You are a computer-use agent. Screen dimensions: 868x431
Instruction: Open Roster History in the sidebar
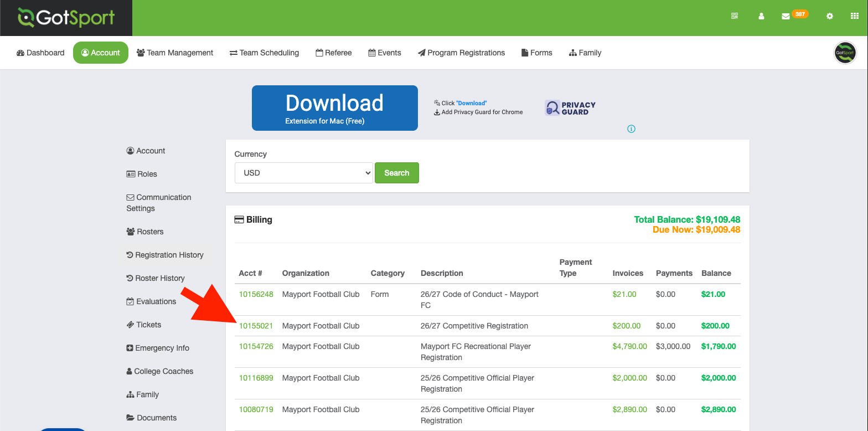pyautogui.click(x=156, y=278)
